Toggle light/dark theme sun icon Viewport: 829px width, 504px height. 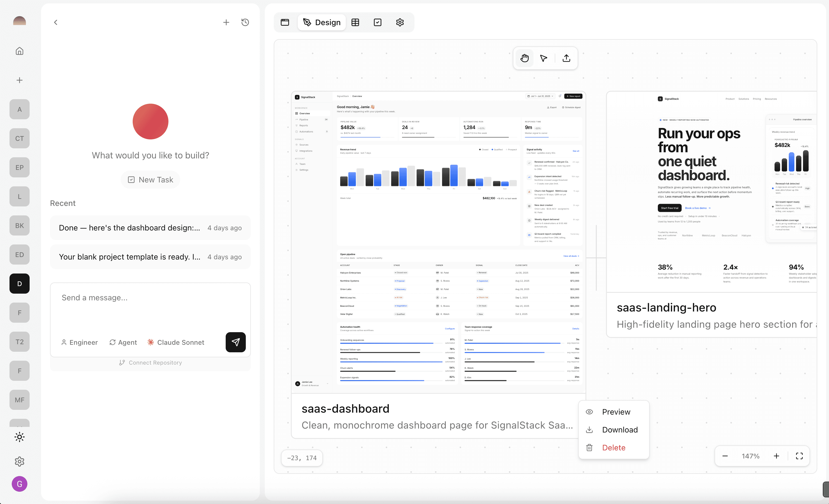pos(20,437)
